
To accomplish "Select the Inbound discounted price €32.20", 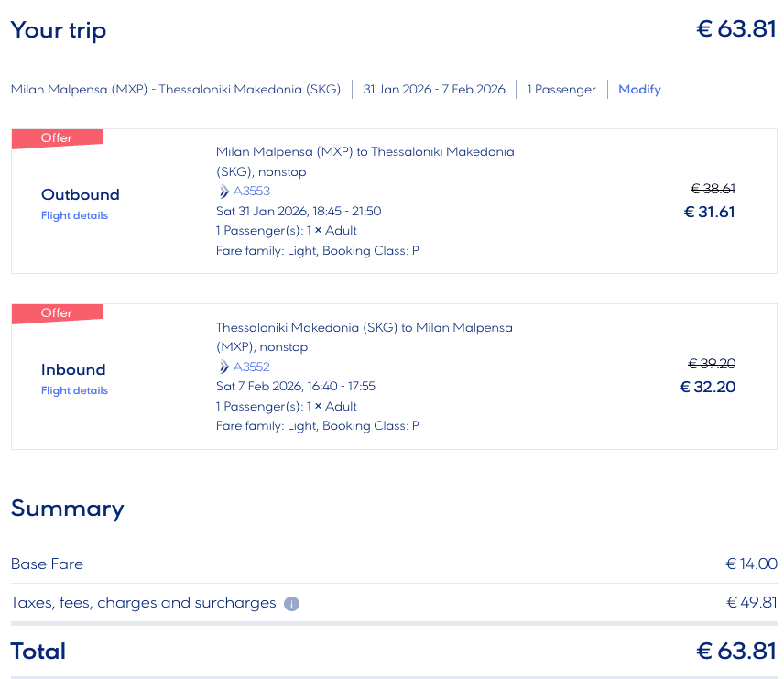I will point(707,388).
